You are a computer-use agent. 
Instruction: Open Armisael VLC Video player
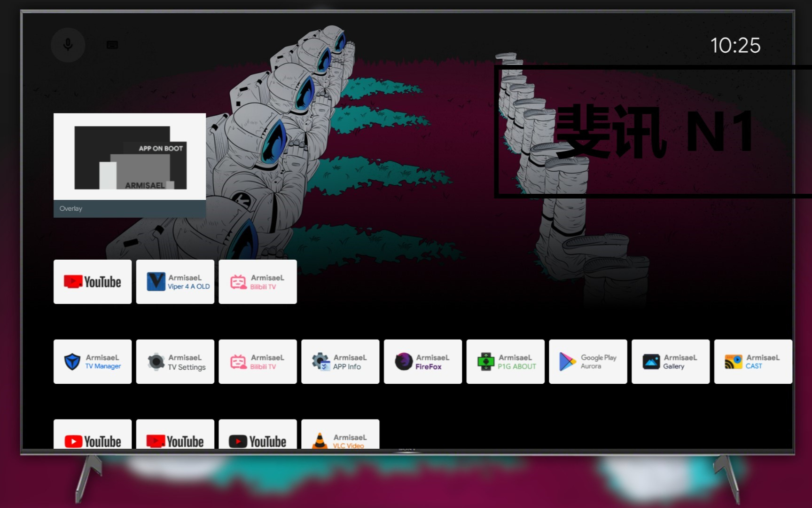(x=340, y=434)
